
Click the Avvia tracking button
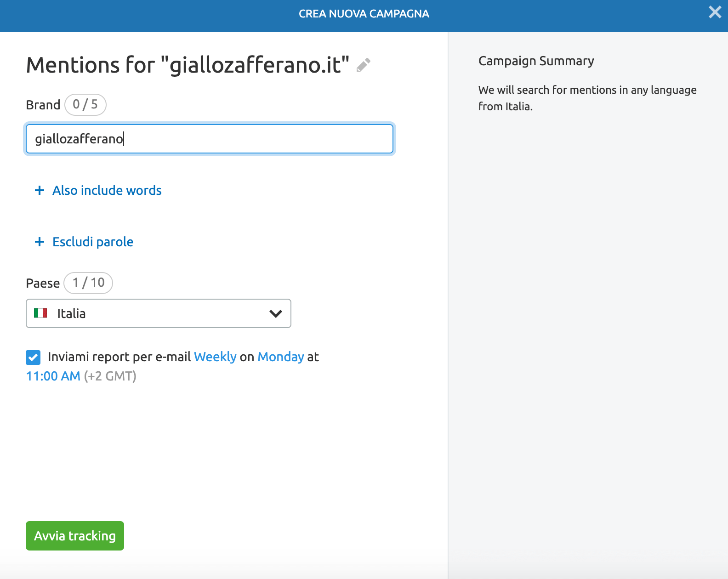click(75, 536)
